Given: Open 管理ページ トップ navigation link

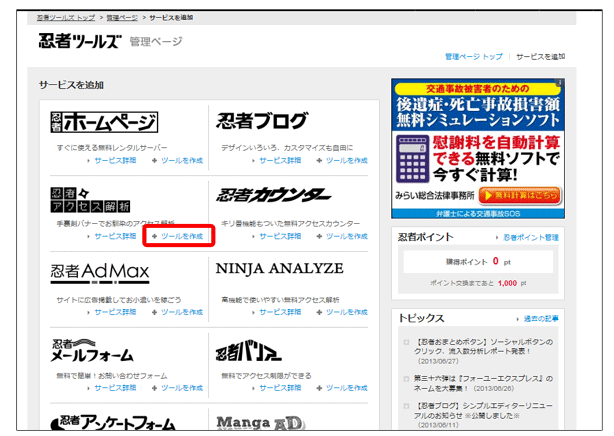Looking at the screenshot, I should 474,57.
